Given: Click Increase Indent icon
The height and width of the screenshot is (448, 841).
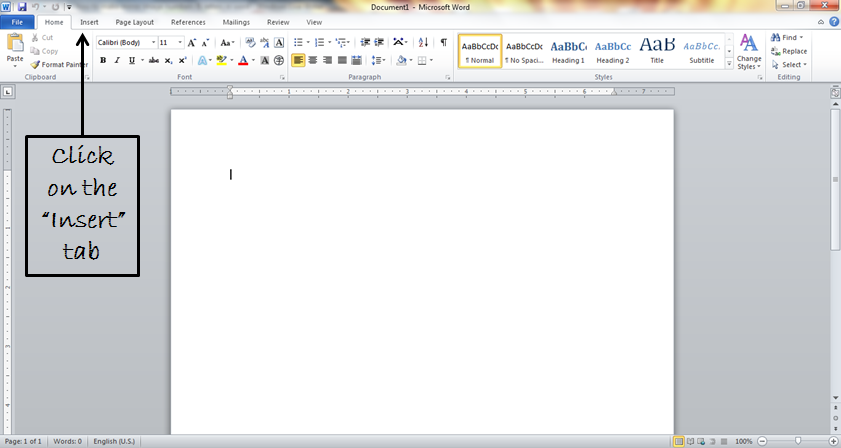Looking at the screenshot, I should tap(379, 42).
